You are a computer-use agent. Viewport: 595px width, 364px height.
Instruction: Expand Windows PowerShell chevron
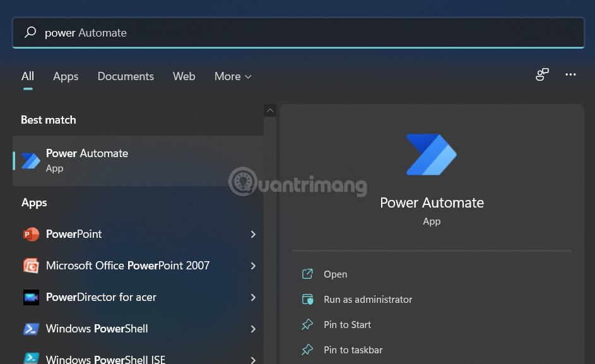point(253,329)
